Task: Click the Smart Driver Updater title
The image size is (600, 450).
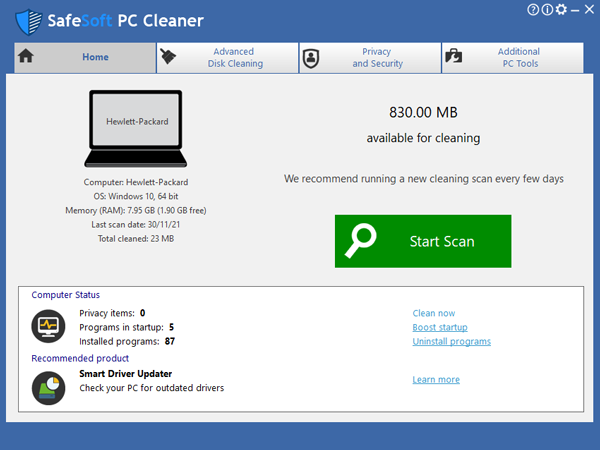Action: click(x=126, y=374)
